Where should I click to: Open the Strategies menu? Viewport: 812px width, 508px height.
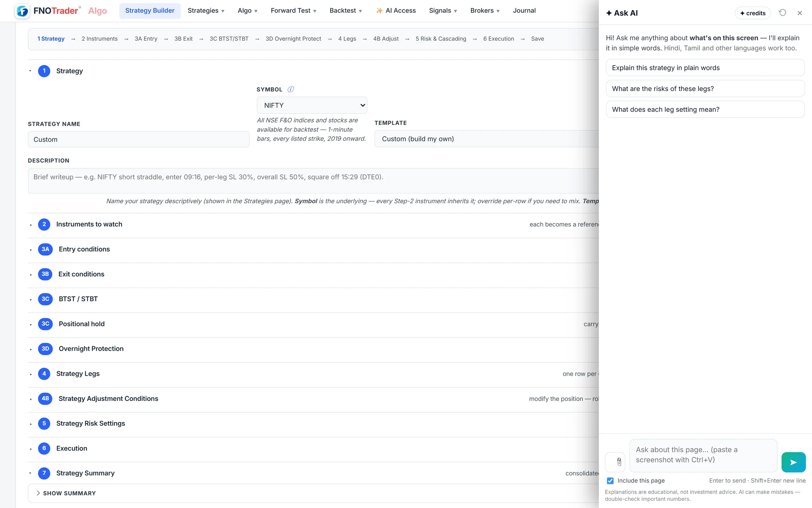coord(206,11)
